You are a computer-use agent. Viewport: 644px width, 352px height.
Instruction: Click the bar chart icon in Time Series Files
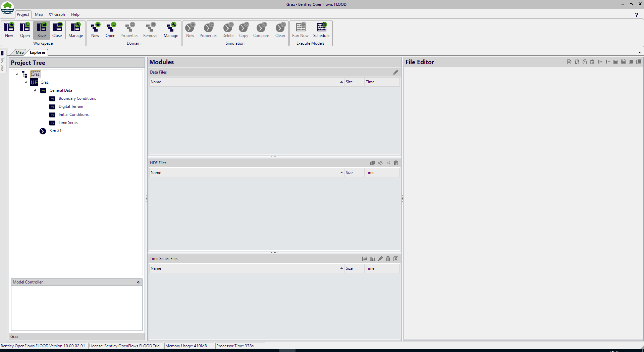(x=373, y=259)
